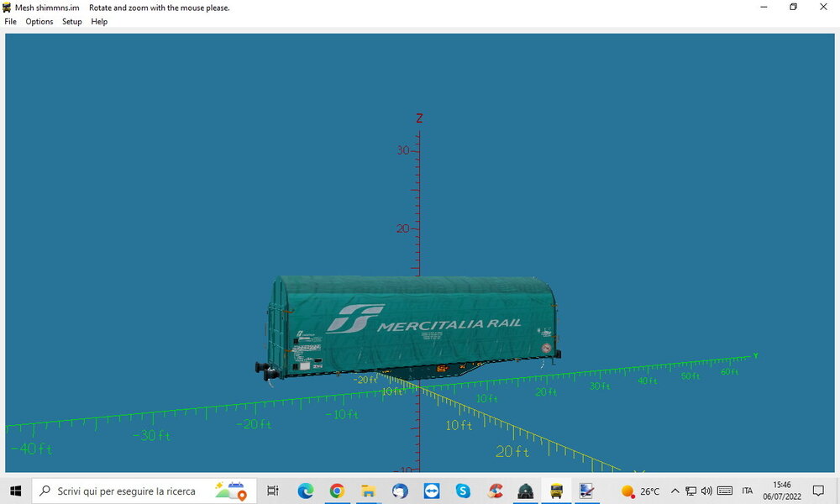Open CCleaner from the taskbar
The image size is (840, 504).
click(495, 491)
